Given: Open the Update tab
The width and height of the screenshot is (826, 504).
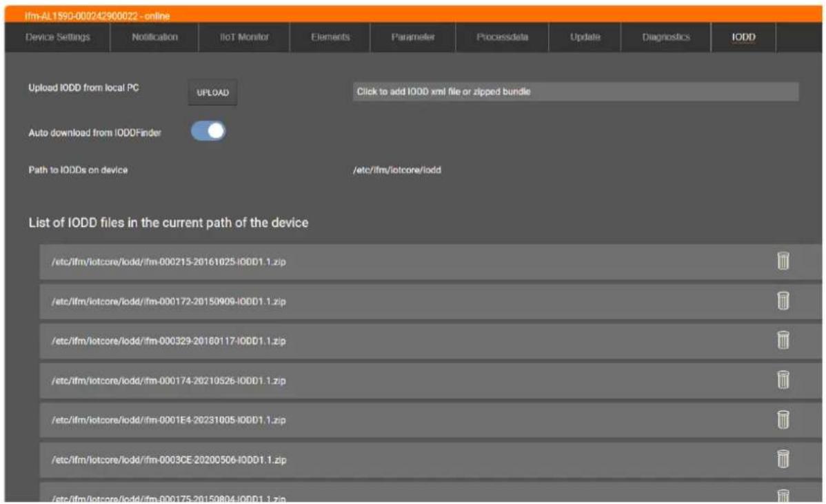Looking at the screenshot, I should pos(585,37).
